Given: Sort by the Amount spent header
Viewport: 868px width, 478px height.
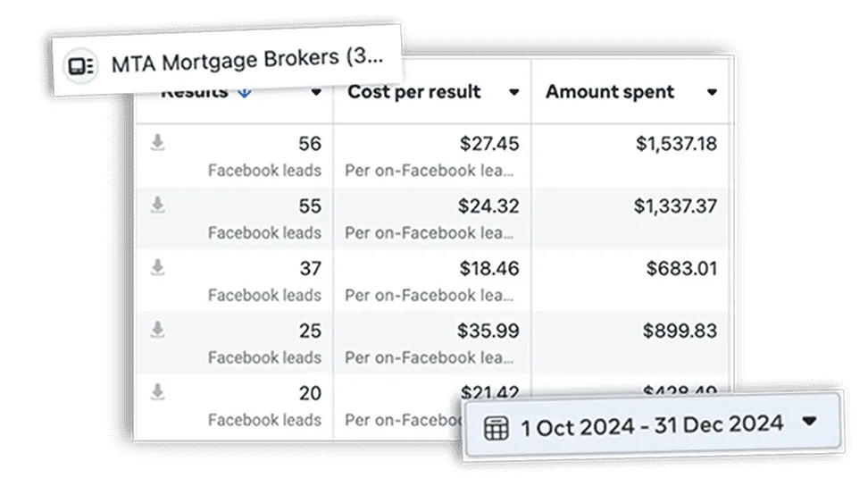Looking at the screenshot, I should click(610, 92).
